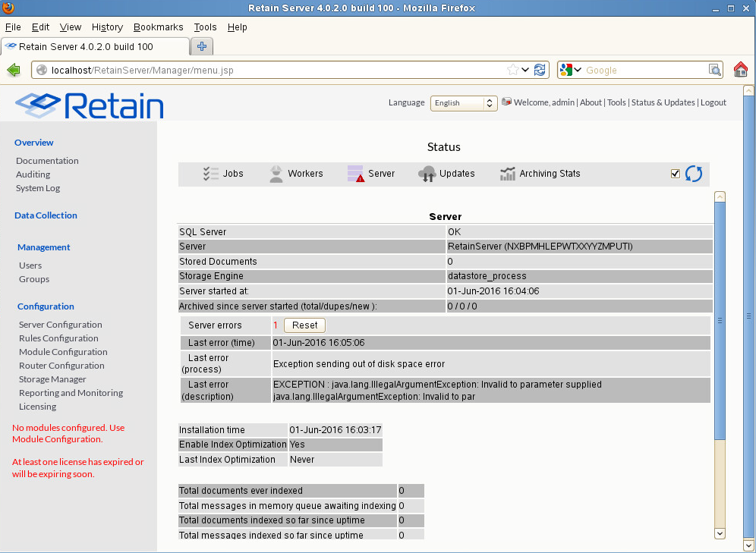Open the Updates cloud icon
Image resolution: width=756 pixels, height=553 pixels.
pos(427,174)
